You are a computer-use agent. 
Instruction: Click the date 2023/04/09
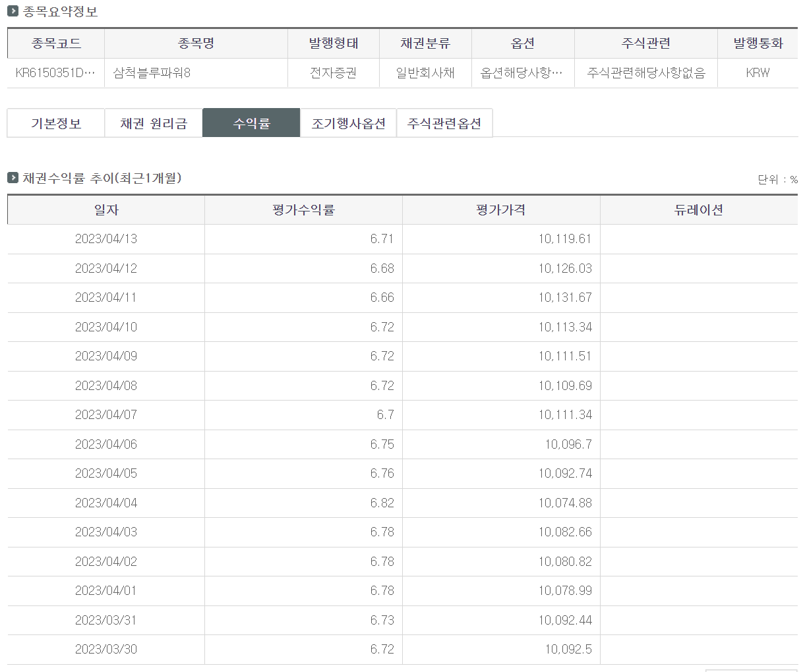coord(106,356)
